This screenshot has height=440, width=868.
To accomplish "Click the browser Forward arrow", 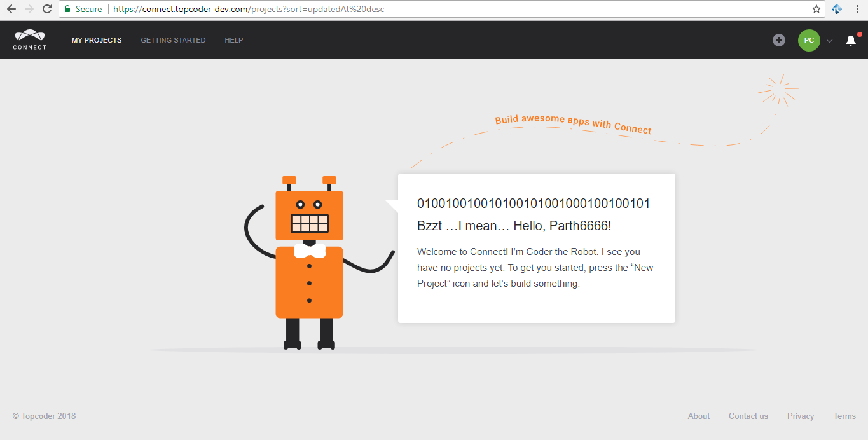I will (x=29, y=9).
